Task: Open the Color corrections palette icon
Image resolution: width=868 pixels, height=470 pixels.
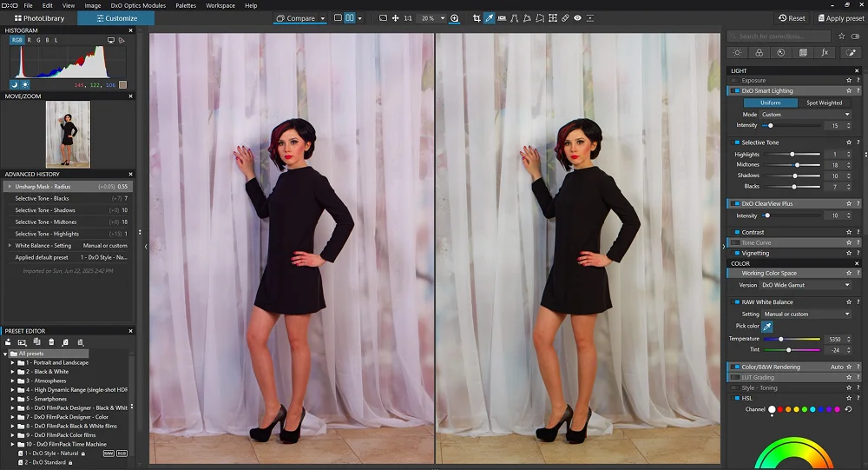Action: click(x=759, y=52)
